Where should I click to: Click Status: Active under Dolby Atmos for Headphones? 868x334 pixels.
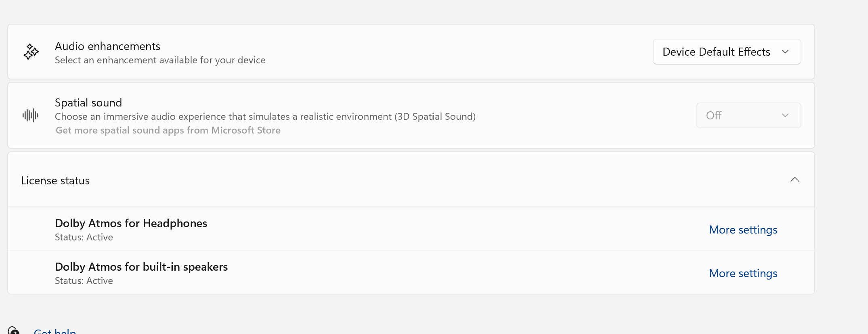point(84,237)
